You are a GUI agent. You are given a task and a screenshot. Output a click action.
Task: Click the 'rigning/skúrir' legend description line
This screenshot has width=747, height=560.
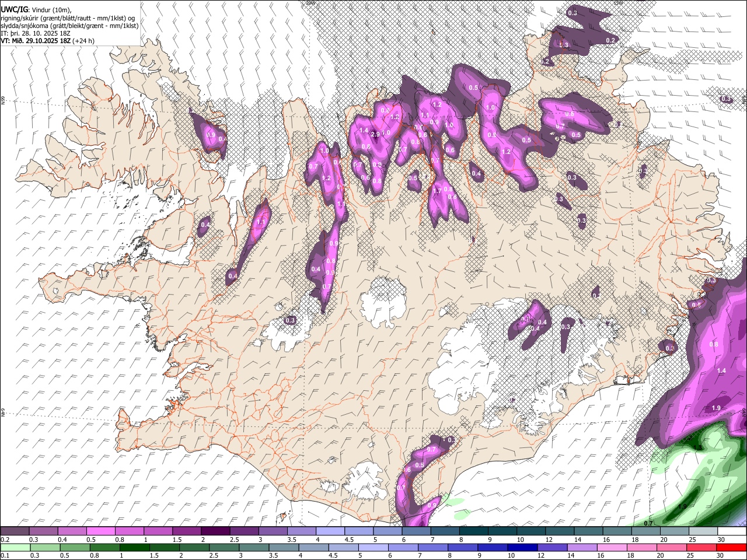click(68, 17)
